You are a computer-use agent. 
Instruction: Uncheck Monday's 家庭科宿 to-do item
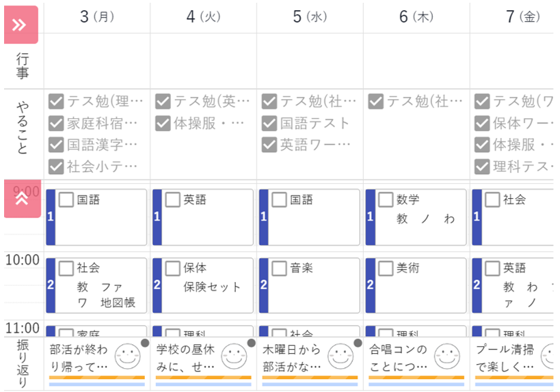pyautogui.click(x=56, y=124)
